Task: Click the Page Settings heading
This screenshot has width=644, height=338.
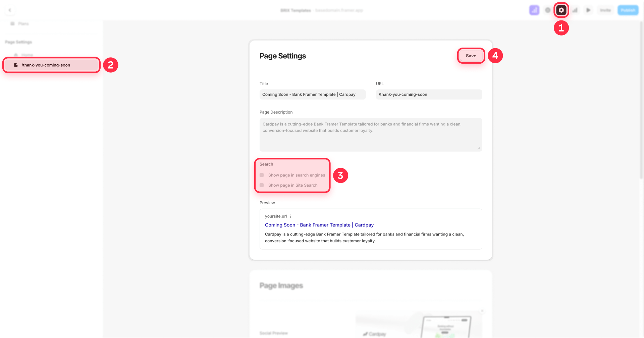Action: 282,56
